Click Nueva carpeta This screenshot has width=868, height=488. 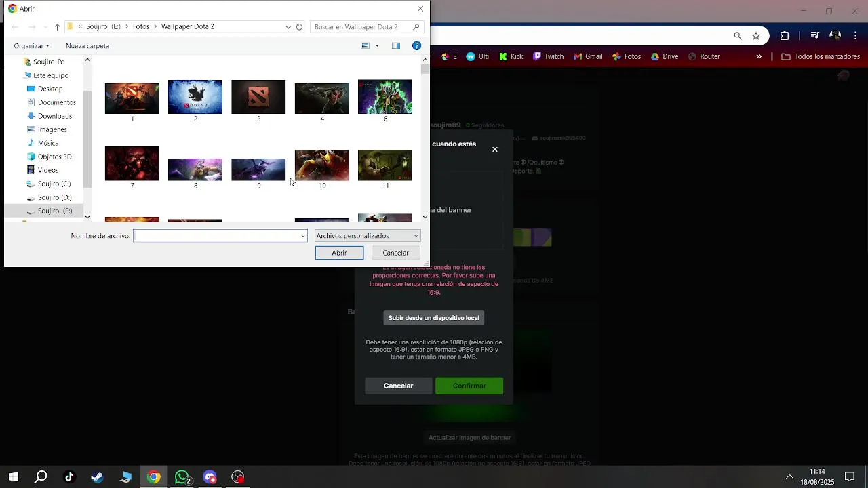click(x=87, y=46)
